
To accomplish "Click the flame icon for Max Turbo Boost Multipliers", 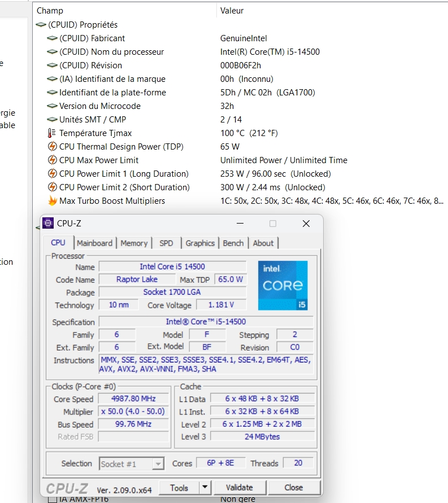I will (x=53, y=200).
